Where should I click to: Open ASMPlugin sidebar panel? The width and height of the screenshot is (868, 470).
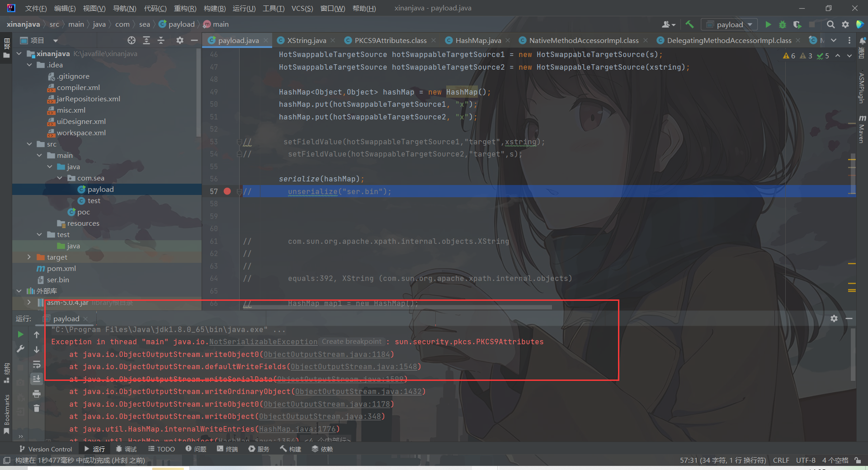coord(862,88)
